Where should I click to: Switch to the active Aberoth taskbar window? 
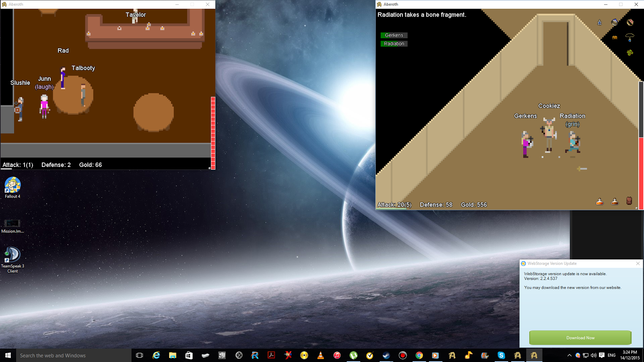[x=534, y=355]
